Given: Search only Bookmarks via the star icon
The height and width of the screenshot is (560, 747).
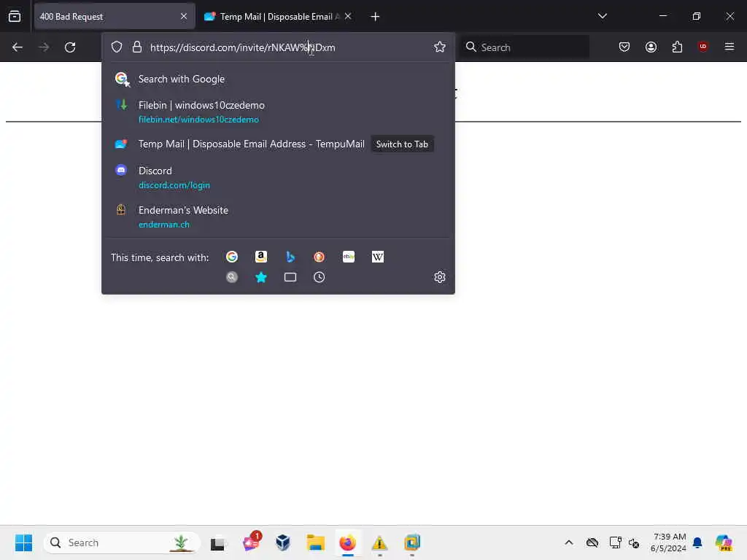Looking at the screenshot, I should tap(261, 277).
